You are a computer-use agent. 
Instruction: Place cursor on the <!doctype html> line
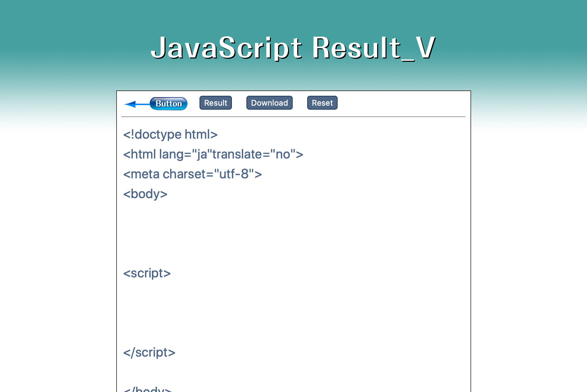click(170, 135)
